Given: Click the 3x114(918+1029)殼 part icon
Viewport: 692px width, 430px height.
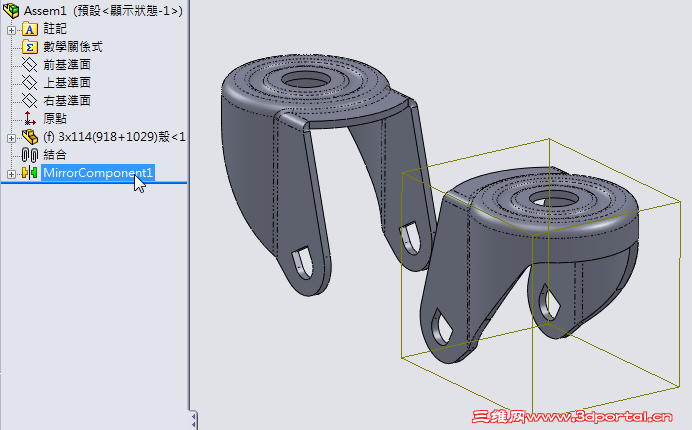Looking at the screenshot, I should 30,137.
